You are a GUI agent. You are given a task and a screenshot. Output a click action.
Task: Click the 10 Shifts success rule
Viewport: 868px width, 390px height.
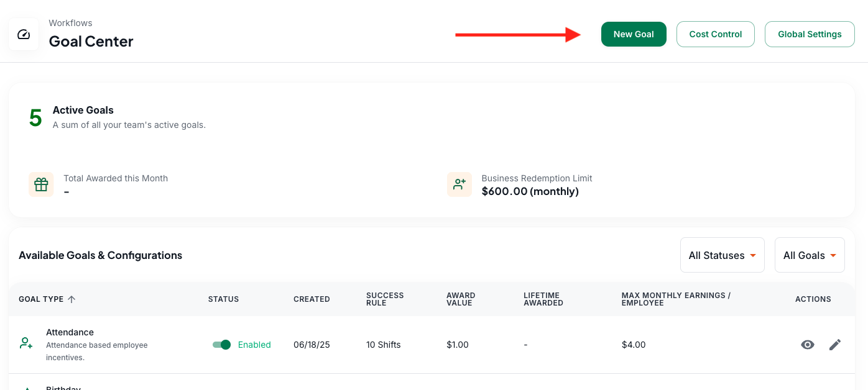pyautogui.click(x=384, y=345)
